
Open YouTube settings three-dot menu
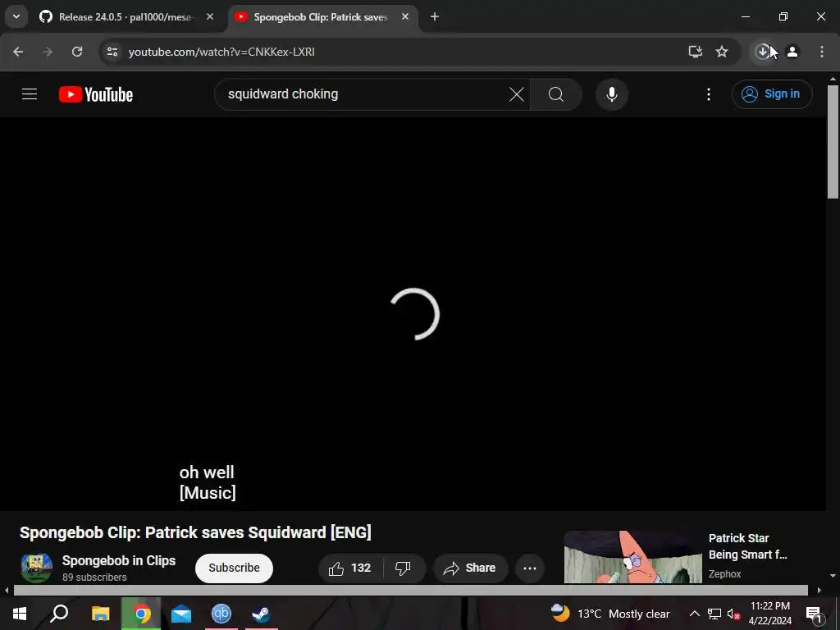[709, 94]
